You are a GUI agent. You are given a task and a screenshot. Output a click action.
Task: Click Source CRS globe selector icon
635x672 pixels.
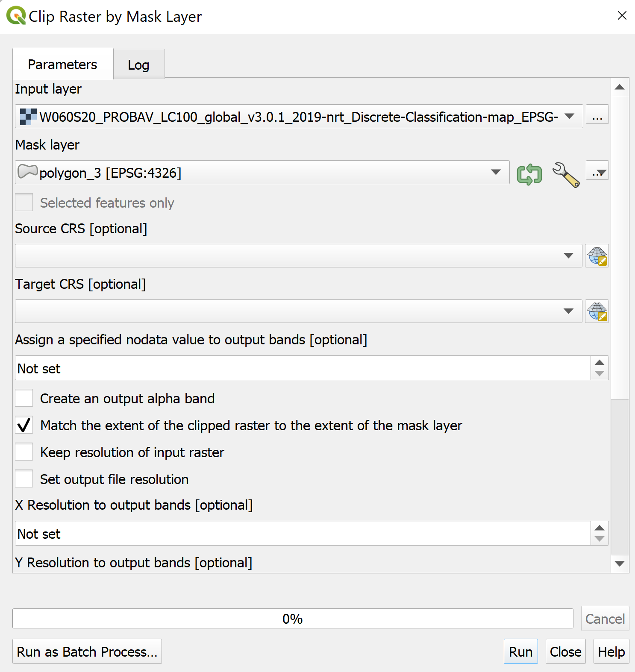597,256
